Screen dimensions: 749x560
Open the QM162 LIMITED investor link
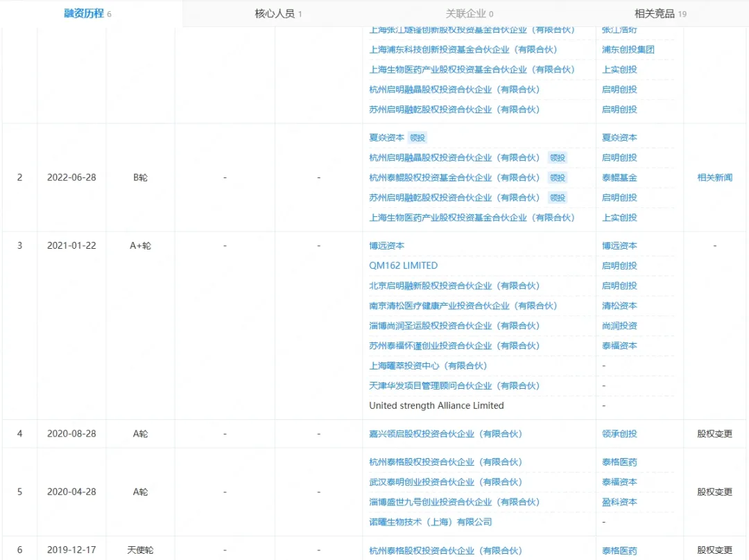[403, 265]
